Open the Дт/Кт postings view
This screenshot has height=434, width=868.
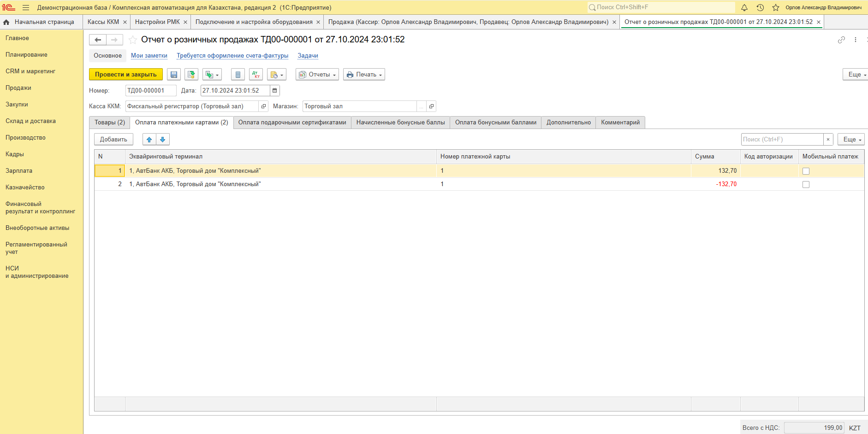click(x=256, y=75)
